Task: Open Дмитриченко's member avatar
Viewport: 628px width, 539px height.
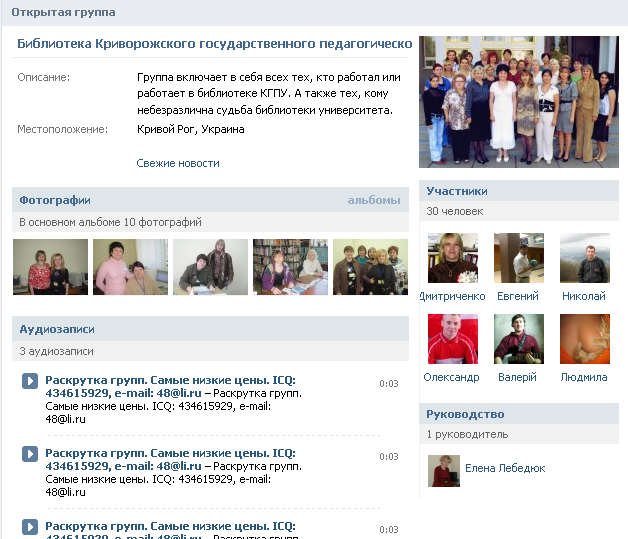Action: coord(453,258)
